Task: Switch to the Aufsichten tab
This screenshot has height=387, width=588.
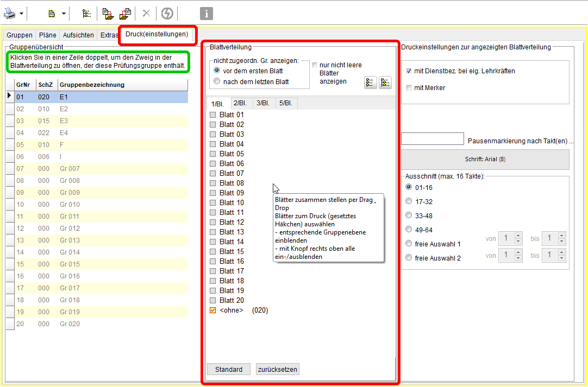Action: [78, 35]
